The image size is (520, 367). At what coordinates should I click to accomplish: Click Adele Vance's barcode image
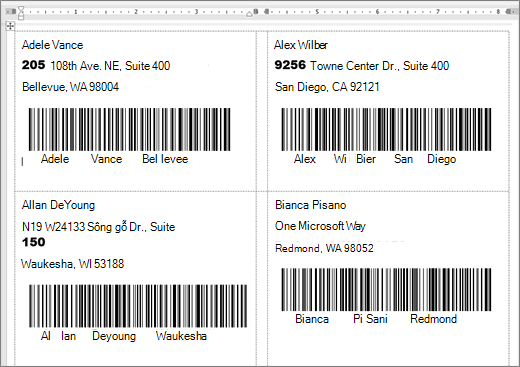(129, 129)
